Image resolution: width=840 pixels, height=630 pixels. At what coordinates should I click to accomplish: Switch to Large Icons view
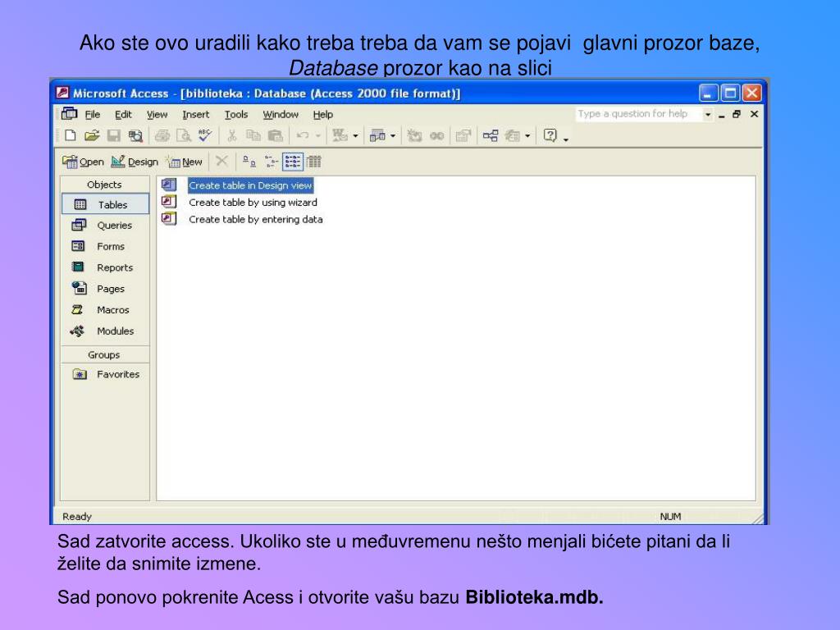248,162
